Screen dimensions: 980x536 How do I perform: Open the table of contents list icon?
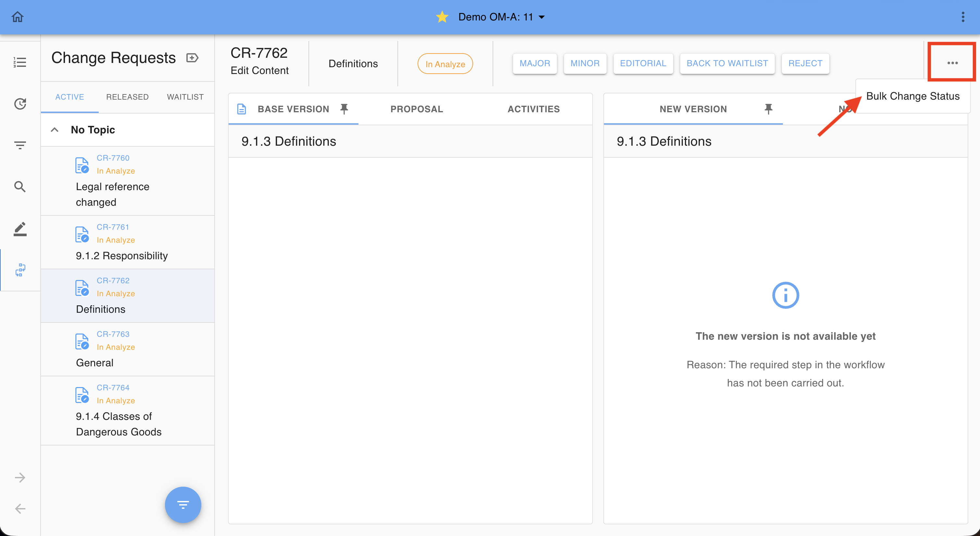(x=20, y=62)
